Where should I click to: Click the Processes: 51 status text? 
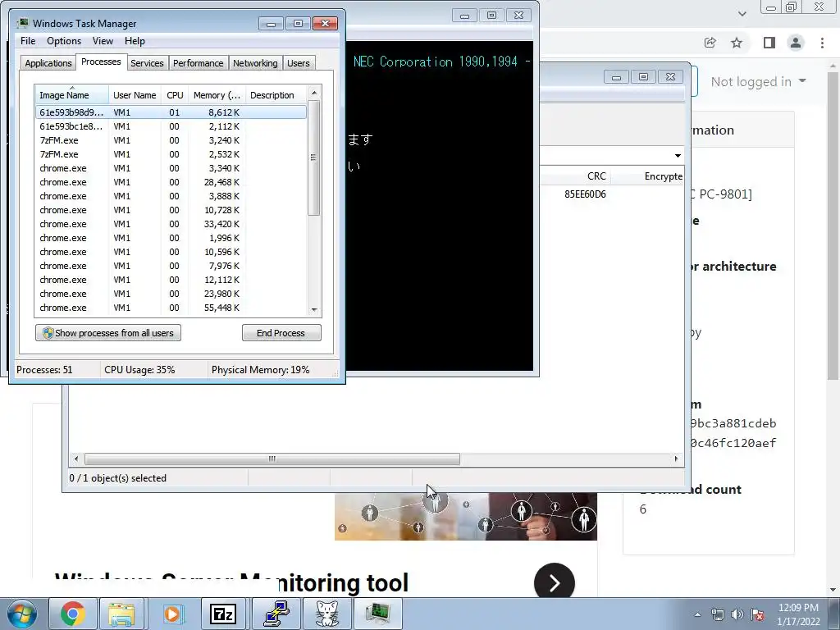click(x=44, y=370)
